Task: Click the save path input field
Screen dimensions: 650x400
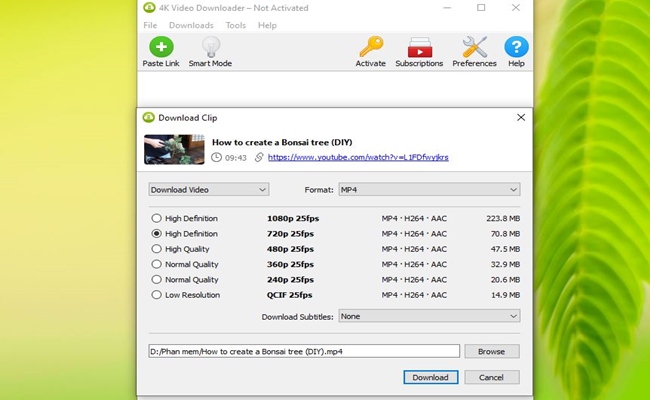Action: tap(304, 351)
